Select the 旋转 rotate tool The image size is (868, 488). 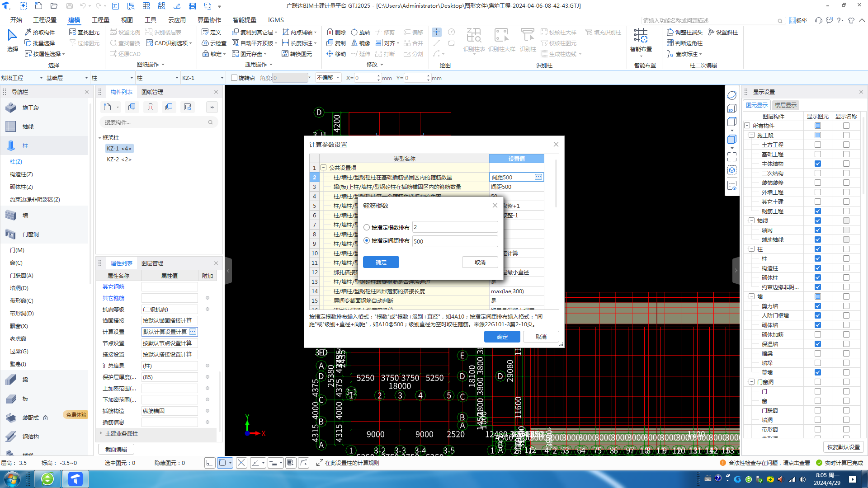(x=361, y=32)
